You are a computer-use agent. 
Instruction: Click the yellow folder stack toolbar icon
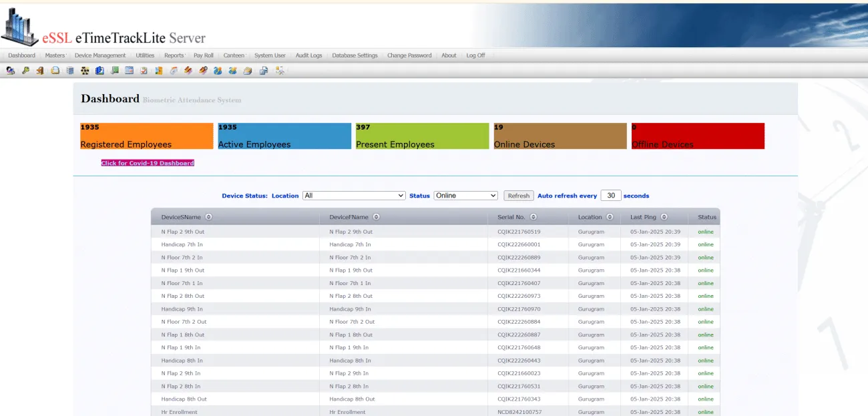[x=248, y=70]
